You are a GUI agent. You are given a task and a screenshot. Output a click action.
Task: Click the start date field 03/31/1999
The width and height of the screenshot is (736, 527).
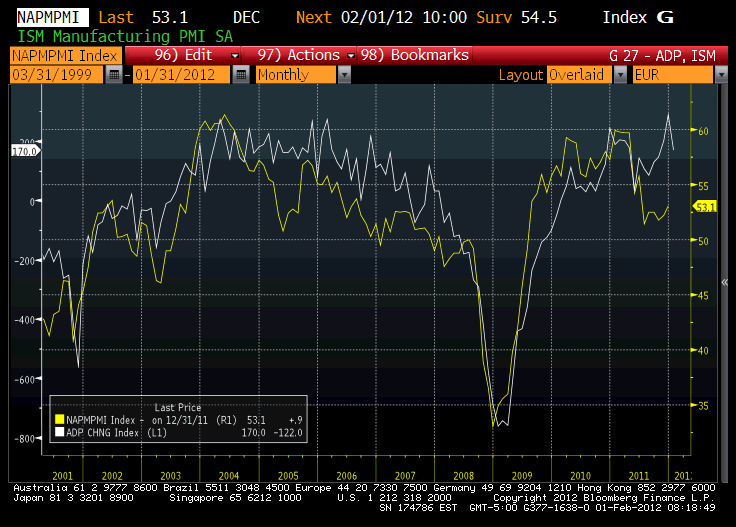(56, 75)
